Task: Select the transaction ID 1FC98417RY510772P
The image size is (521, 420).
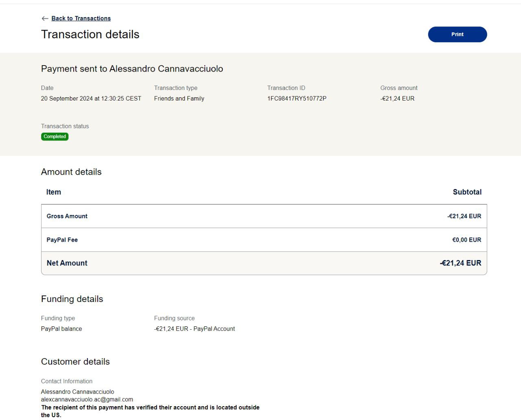Action: pos(297,98)
